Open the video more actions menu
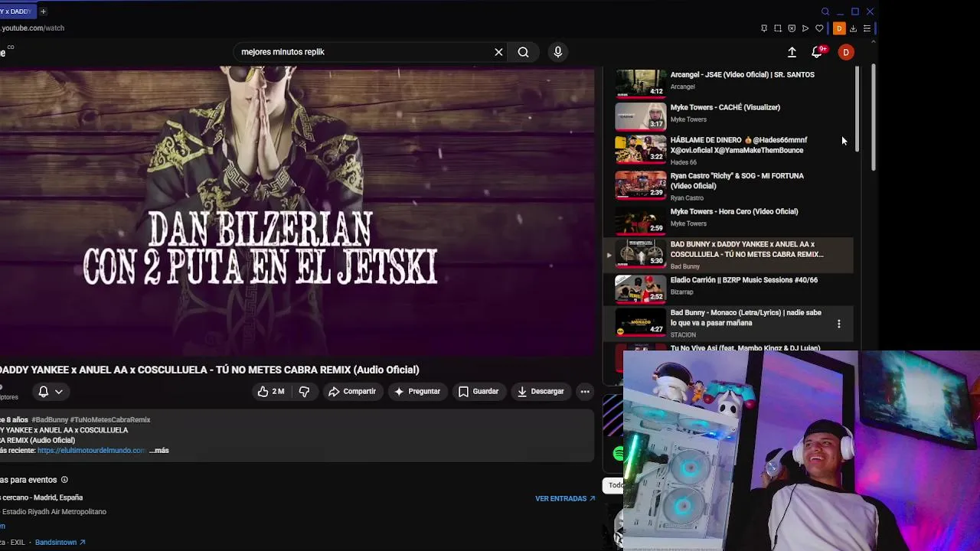Screen dimensions: 980x551 tap(585, 391)
